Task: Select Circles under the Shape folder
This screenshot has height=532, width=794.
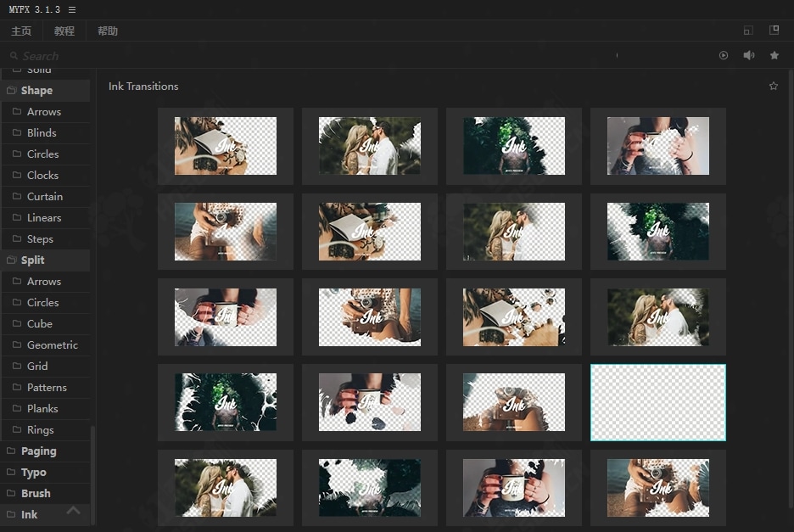Action: click(46, 154)
